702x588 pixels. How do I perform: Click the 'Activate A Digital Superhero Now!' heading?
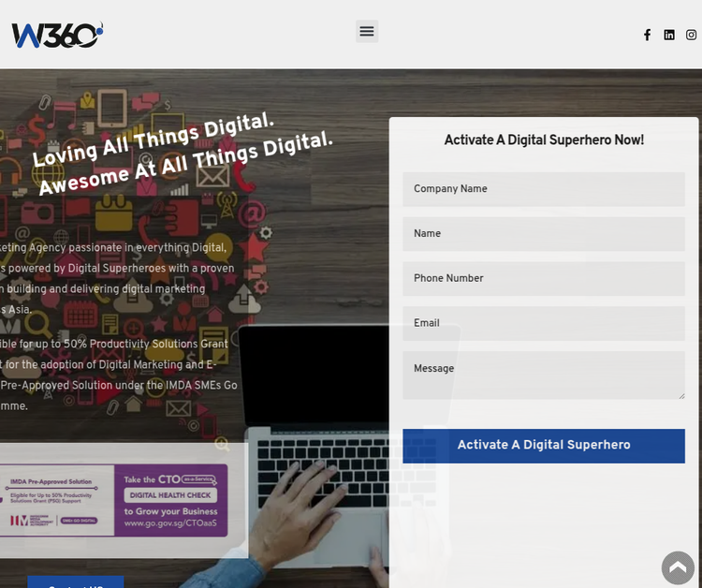[544, 140]
